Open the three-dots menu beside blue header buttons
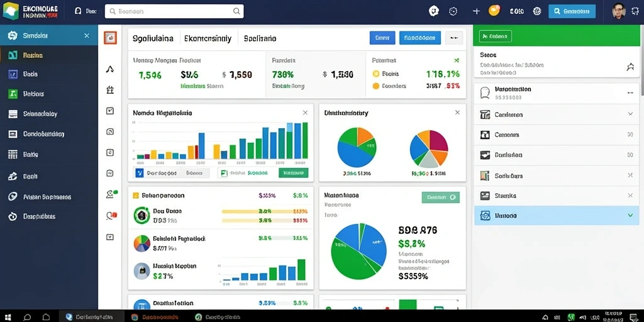 tap(454, 38)
